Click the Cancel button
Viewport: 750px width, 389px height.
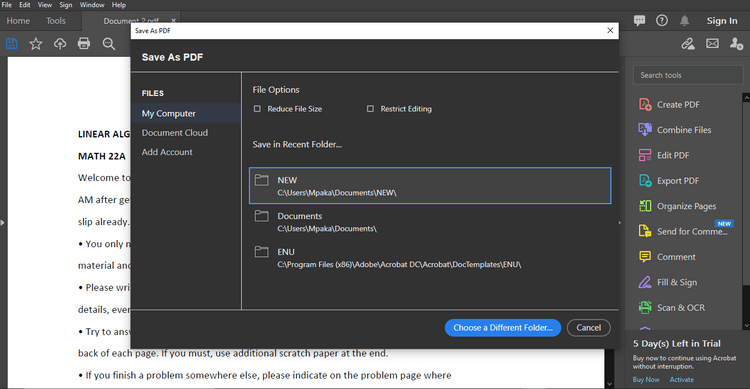click(588, 328)
